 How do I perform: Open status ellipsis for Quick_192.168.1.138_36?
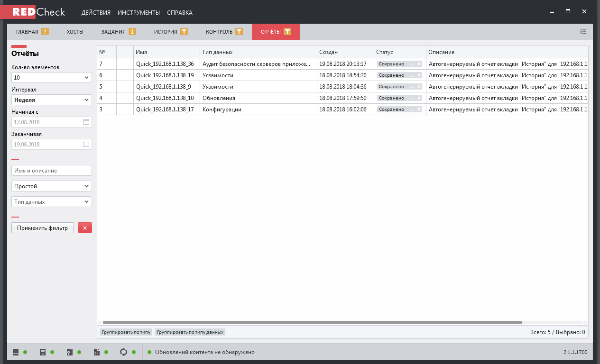pos(413,64)
